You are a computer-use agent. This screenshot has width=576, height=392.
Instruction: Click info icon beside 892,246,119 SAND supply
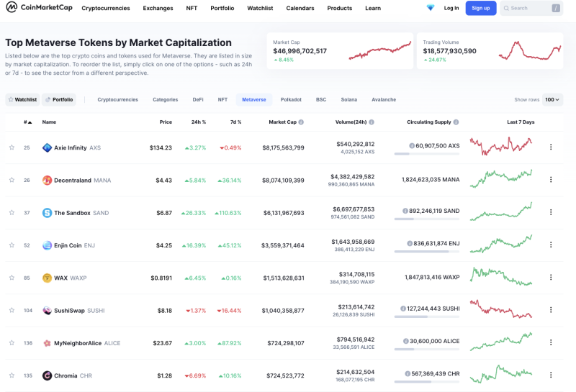[x=405, y=211]
